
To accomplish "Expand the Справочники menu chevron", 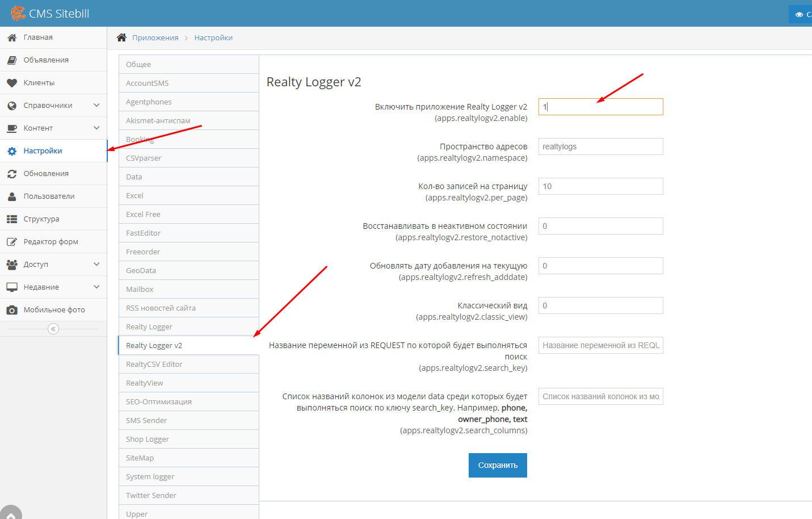I will click(x=96, y=106).
